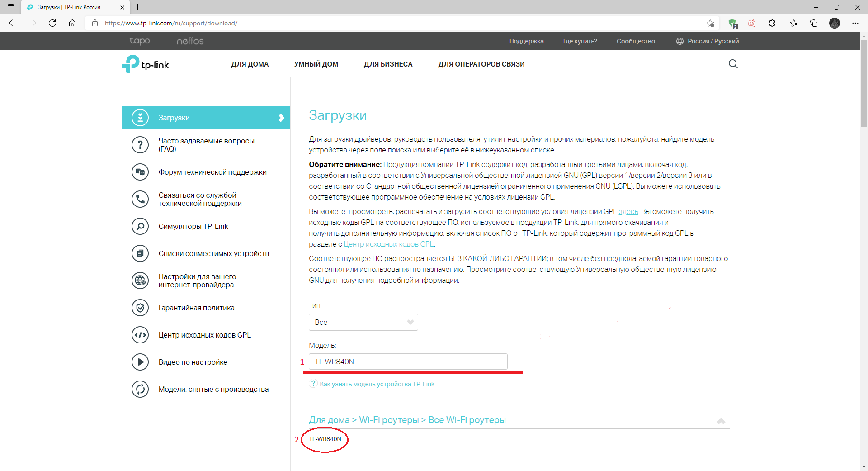Click the Центр исходных кодов GPL text link
The height and width of the screenshot is (471, 868).
point(388,244)
